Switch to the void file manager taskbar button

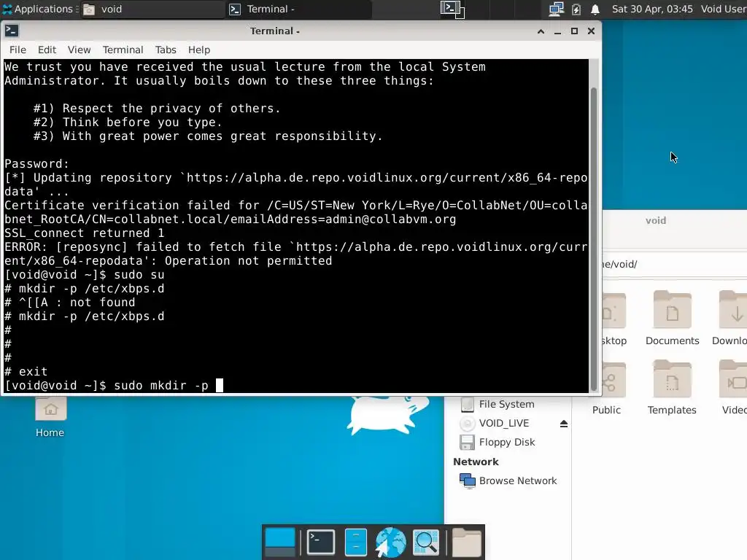[x=152, y=9]
